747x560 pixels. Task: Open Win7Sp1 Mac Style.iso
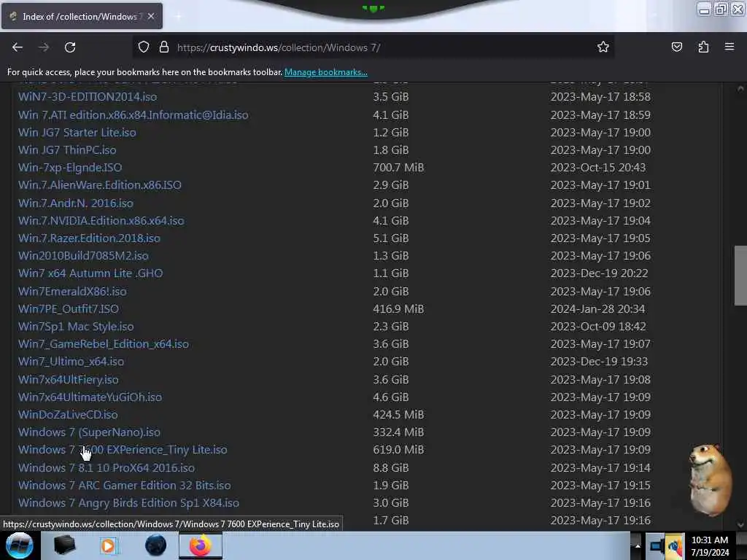(76, 327)
